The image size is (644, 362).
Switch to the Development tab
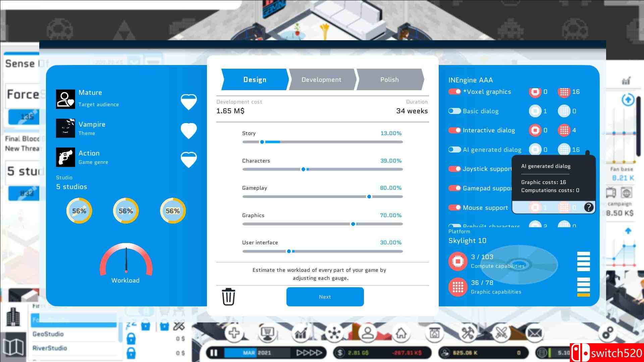pos(322,79)
